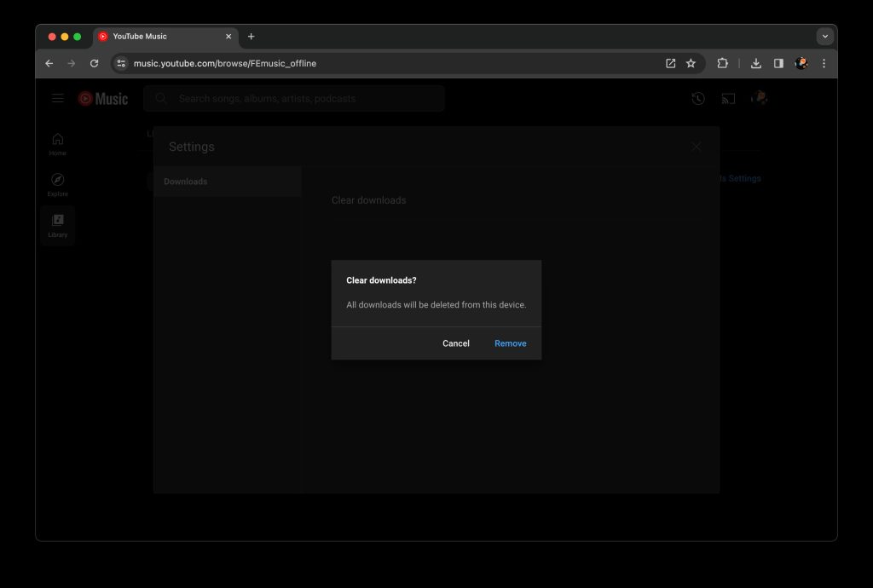The image size is (873, 588).
Task: Open the Chrome extensions puzzle icon
Action: pos(723,63)
